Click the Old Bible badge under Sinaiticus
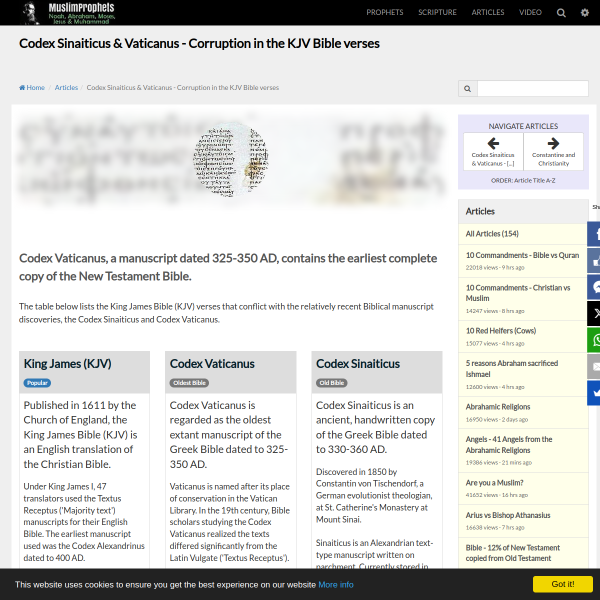 332,383
